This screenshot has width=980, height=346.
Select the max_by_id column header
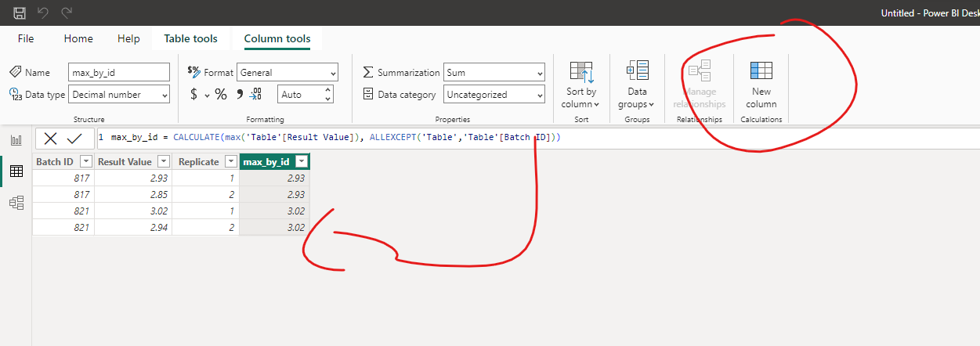point(275,161)
